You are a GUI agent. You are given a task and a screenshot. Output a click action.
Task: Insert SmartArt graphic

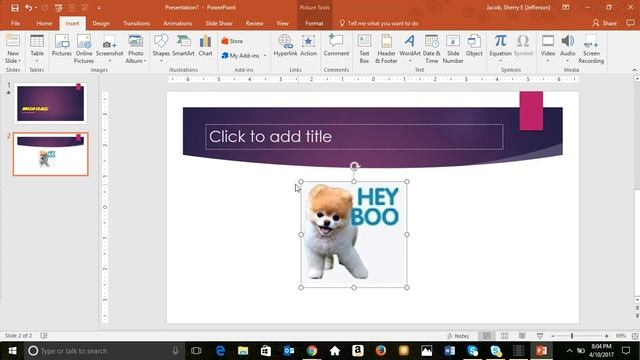[183, 46]
